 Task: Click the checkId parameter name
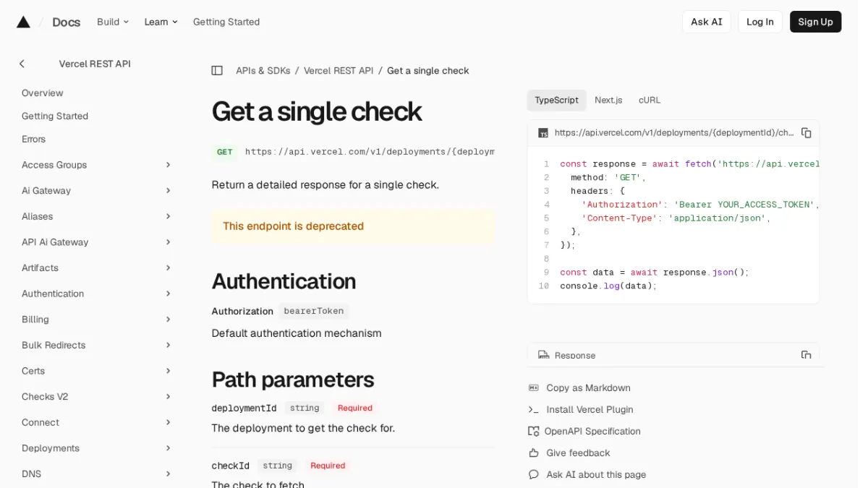[x=230, y=466]
